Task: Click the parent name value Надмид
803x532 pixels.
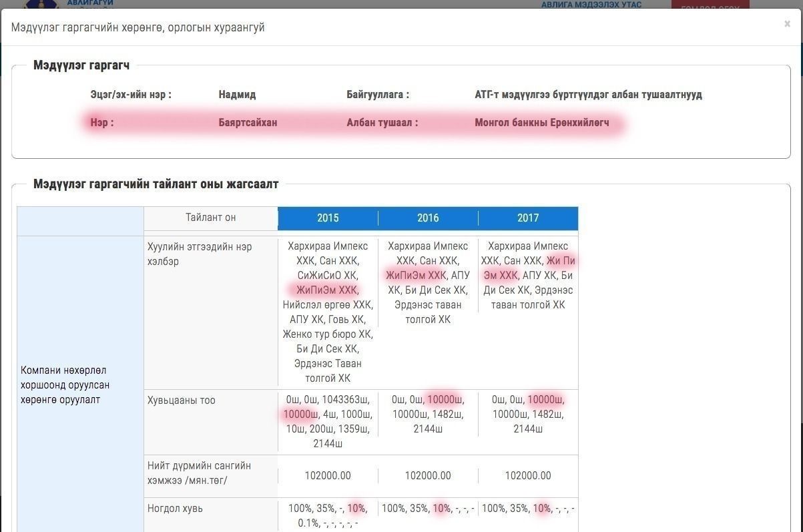Action: tap(237, 95)
